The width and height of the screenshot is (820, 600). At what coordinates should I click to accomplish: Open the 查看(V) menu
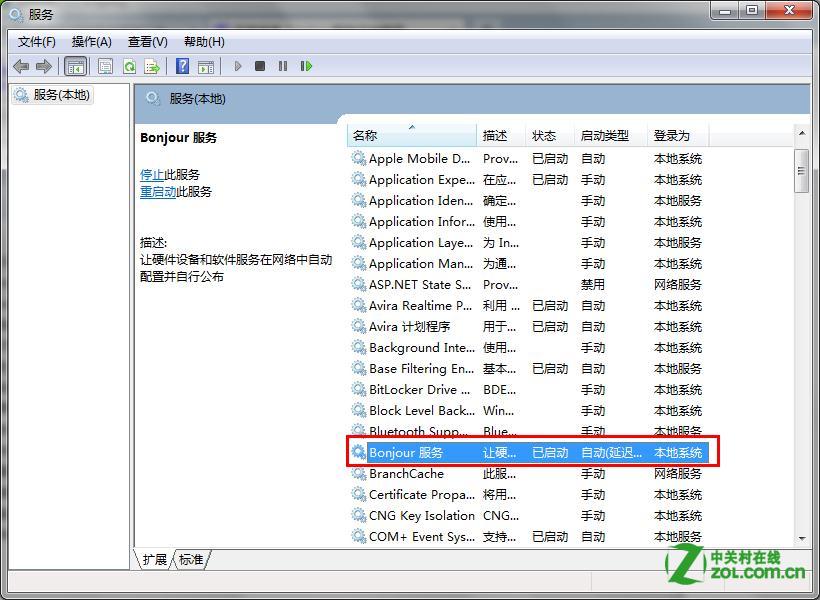click(148, 42)
